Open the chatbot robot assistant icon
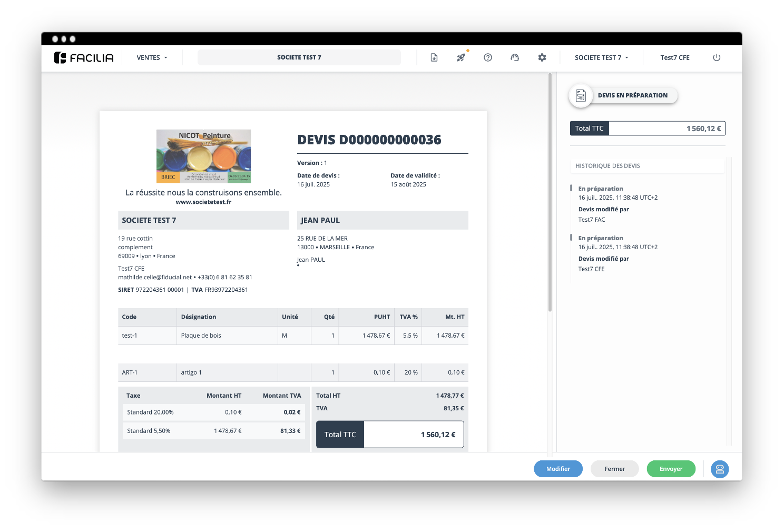784x532 pixels. [x=720, y=469]
